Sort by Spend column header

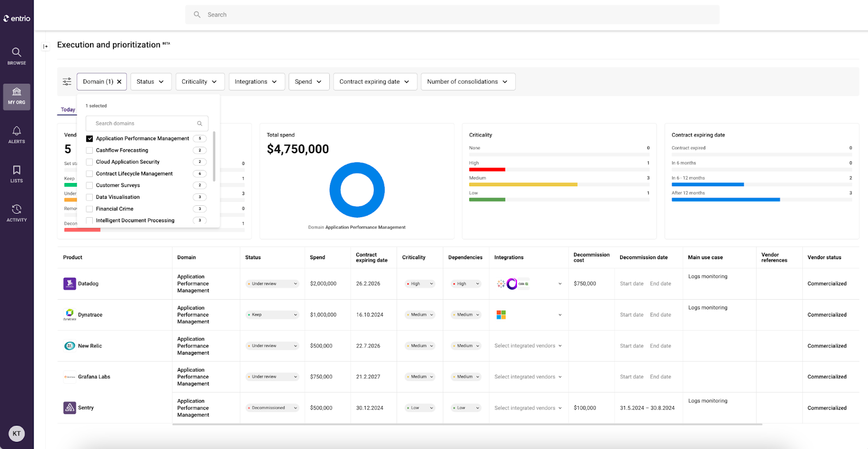point(317,257)
